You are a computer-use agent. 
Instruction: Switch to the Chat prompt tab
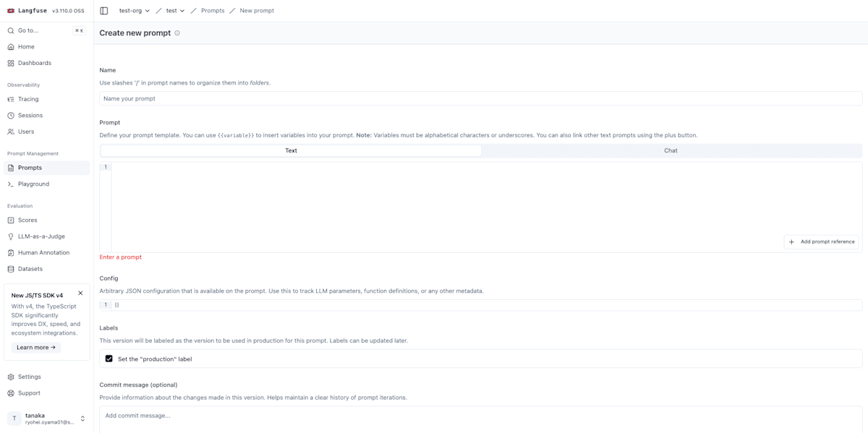pyautogui.click(x=671, y=150)
